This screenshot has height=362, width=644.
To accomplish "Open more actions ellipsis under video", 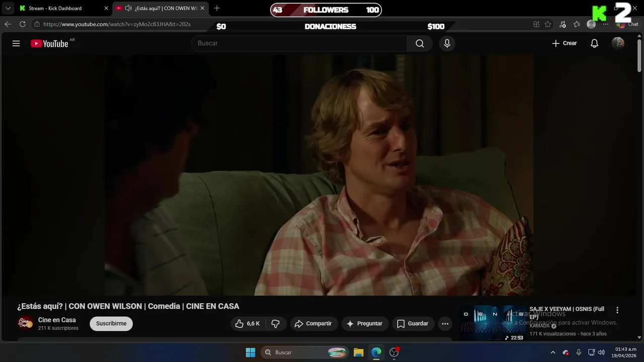I will 445,324.
